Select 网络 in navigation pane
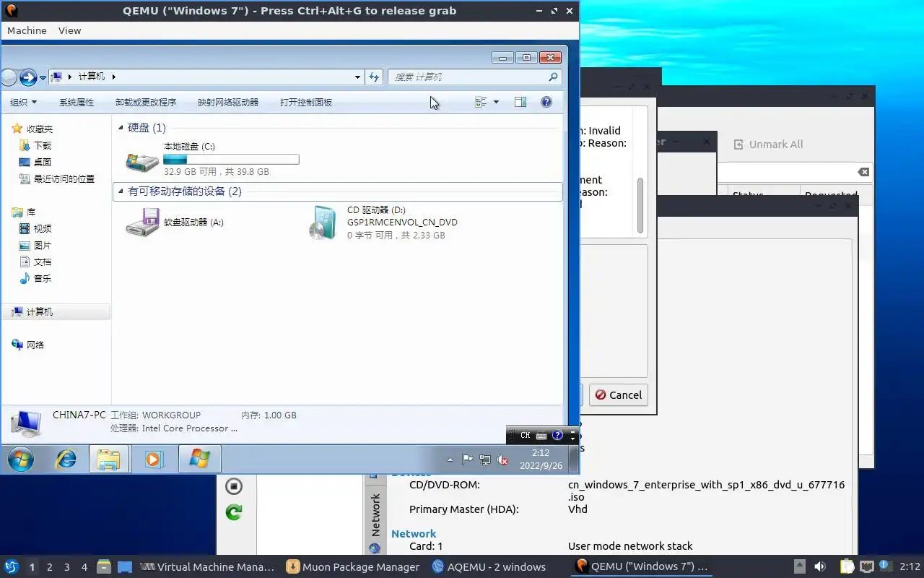Image resolution: width=924 pixels, height=578 pixels. click(35, 345)
